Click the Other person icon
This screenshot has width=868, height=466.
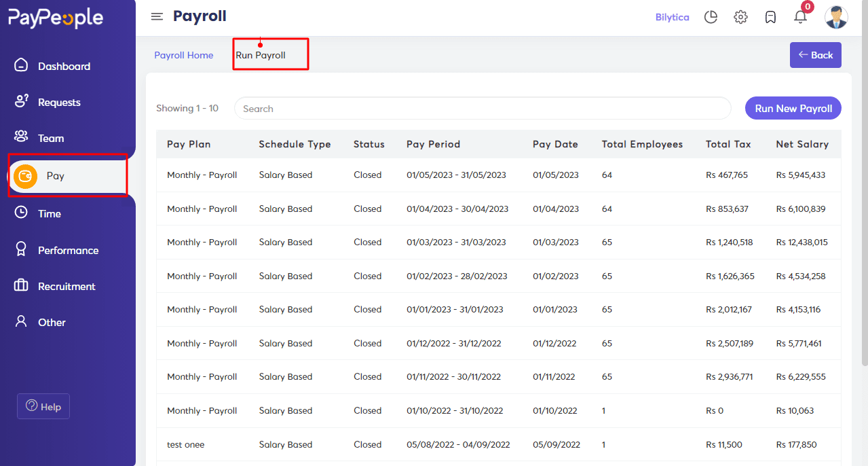[x=21, y=321]
